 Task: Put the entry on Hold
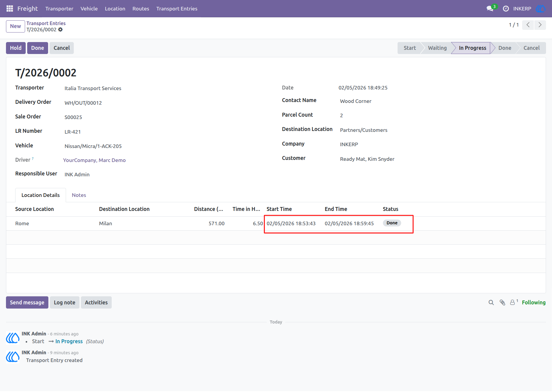tap(16, 48)
